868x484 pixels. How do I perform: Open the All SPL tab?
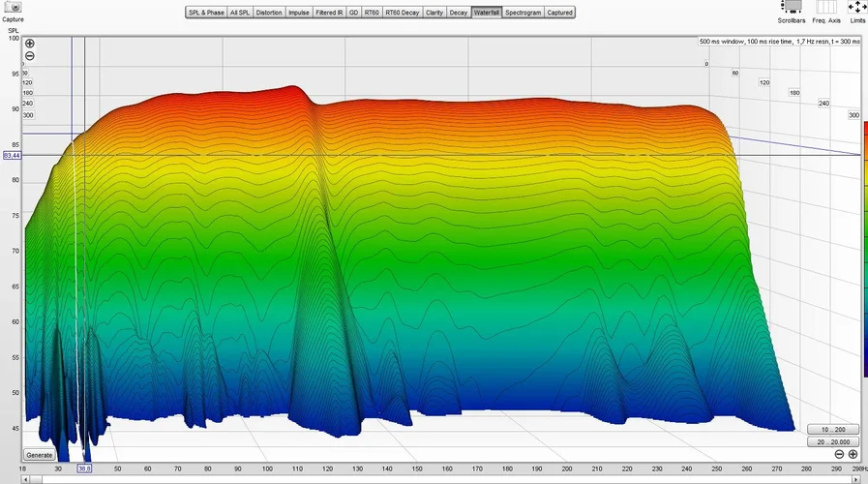point(240,13)
